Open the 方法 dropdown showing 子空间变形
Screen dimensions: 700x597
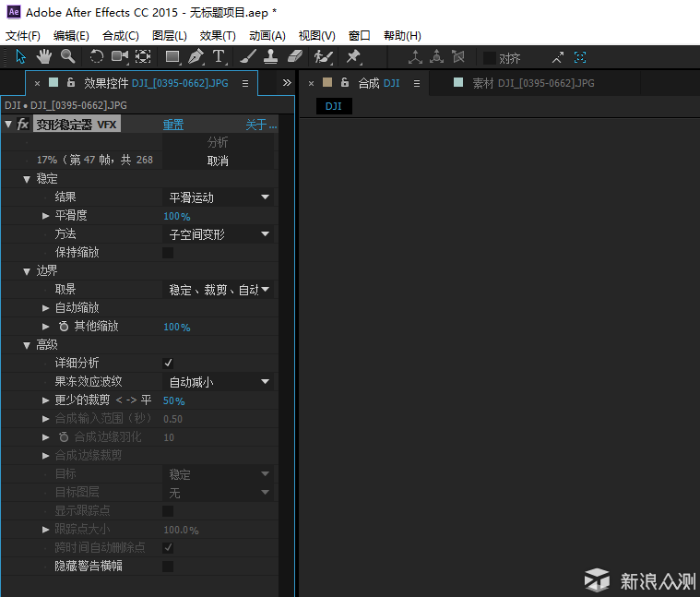pyautogui.click(x=218, y=234)
